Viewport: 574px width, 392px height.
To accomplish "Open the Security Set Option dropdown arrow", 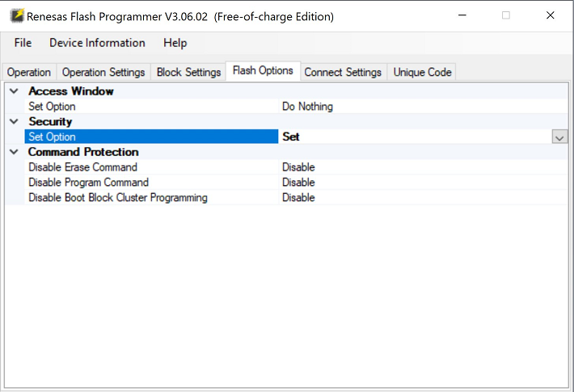I will coord(559,137).
